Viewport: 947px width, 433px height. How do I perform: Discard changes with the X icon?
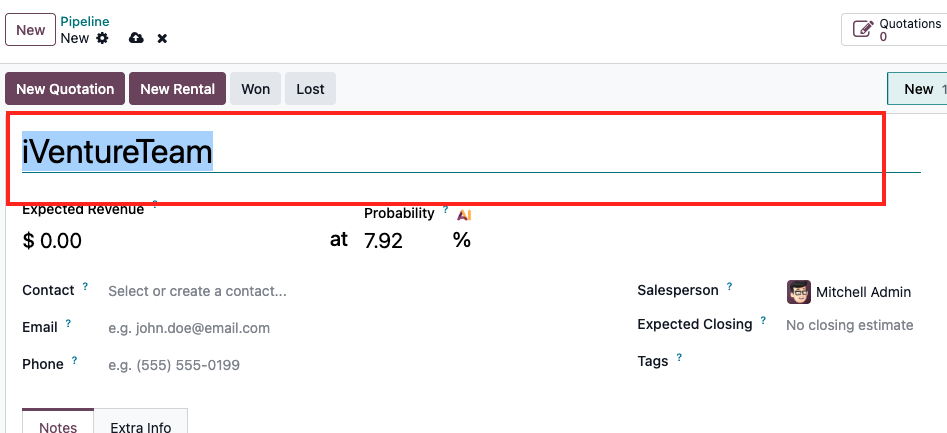[x=162, y=39]
